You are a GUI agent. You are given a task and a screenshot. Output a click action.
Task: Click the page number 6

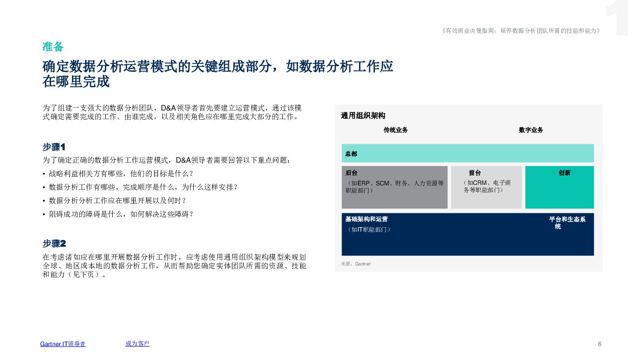coord(600,344)
